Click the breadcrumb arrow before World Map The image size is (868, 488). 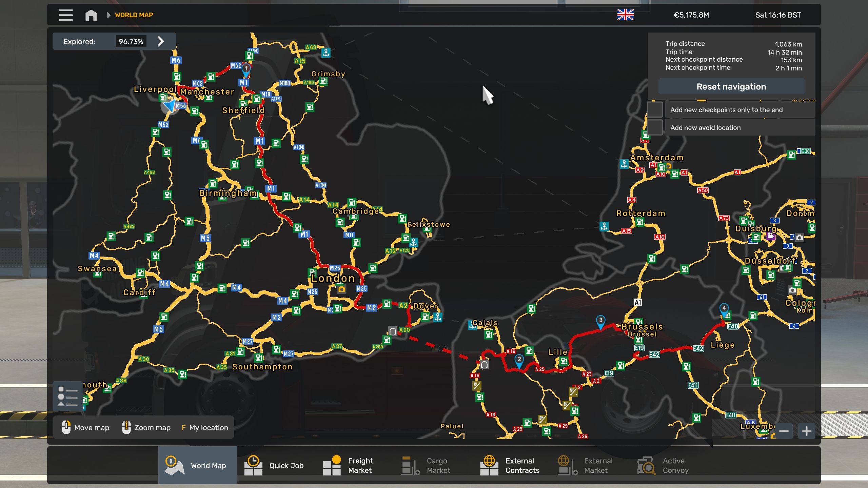click(108, 15)
